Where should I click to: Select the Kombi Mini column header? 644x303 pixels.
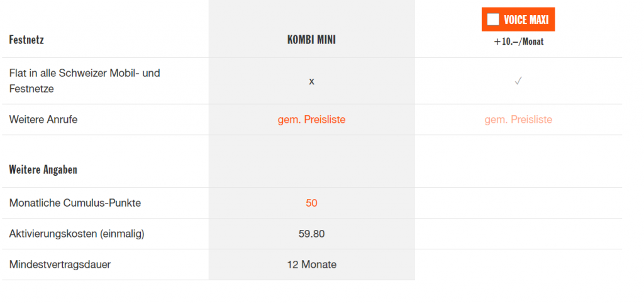(x=311, y=40)
